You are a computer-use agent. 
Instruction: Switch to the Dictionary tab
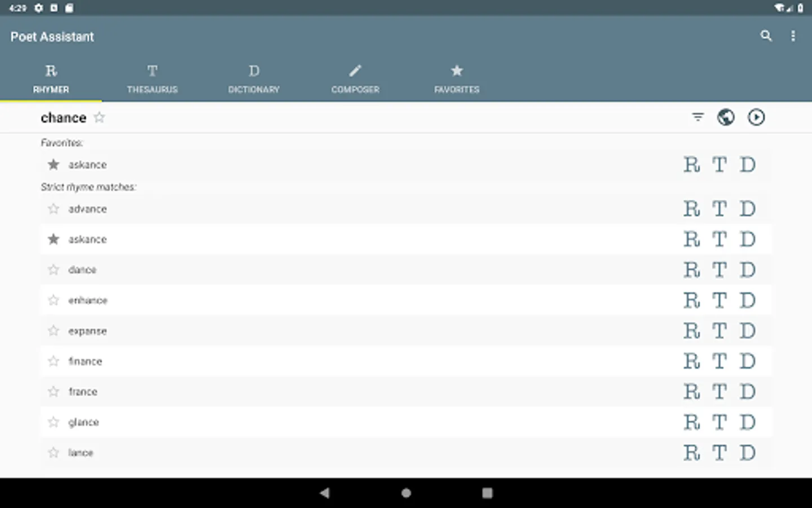pyautogui.click(x=254, y=79)
